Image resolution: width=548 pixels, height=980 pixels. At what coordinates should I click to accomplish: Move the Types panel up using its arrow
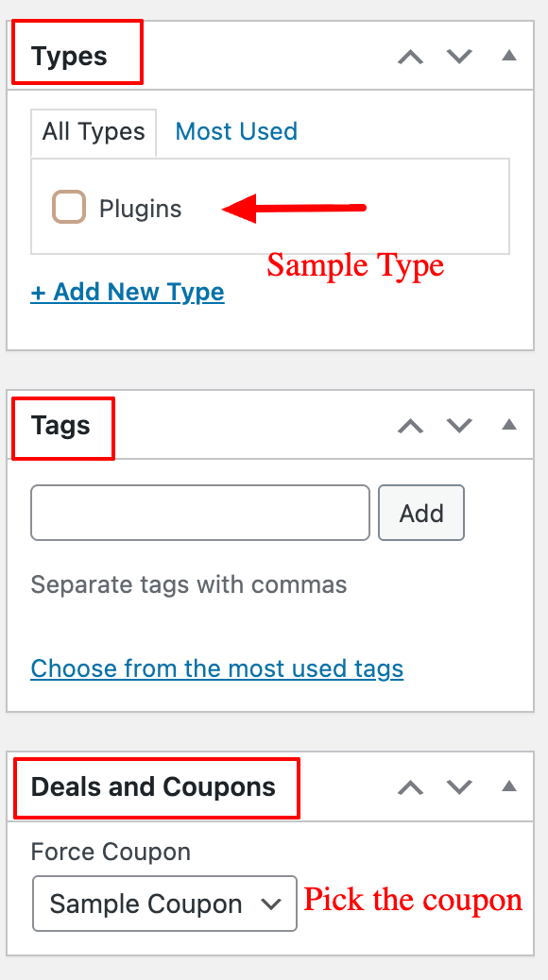click(410, 57)
